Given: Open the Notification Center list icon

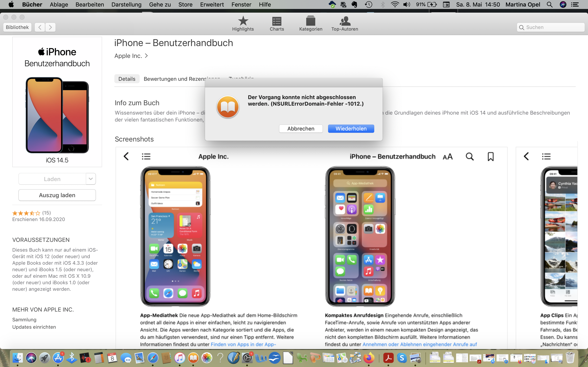Looking at the screenshot, I should tap(575, 5).
